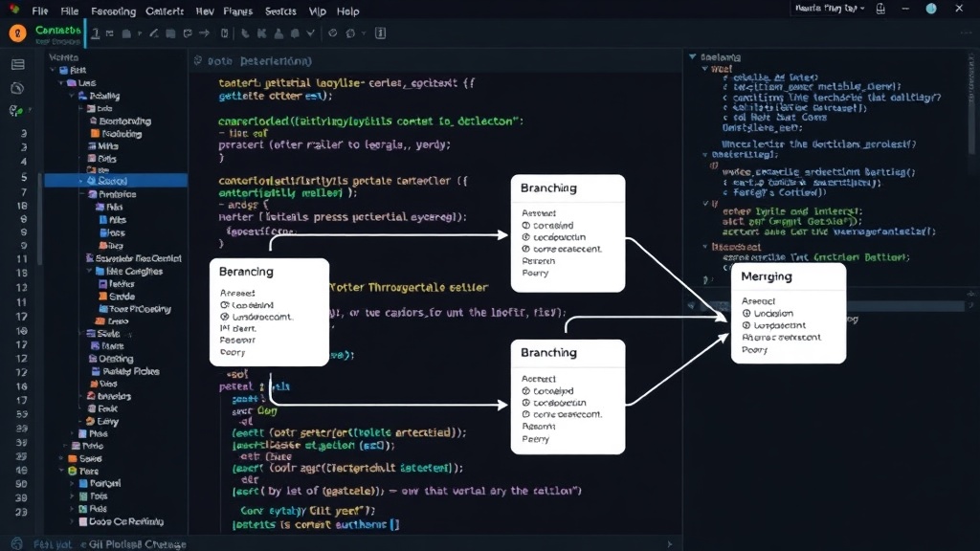Click the checkmark commit icon in toolbar
The width and height of the screenshot is (980, 551).
pyautogui.click(x=310, y=33)
